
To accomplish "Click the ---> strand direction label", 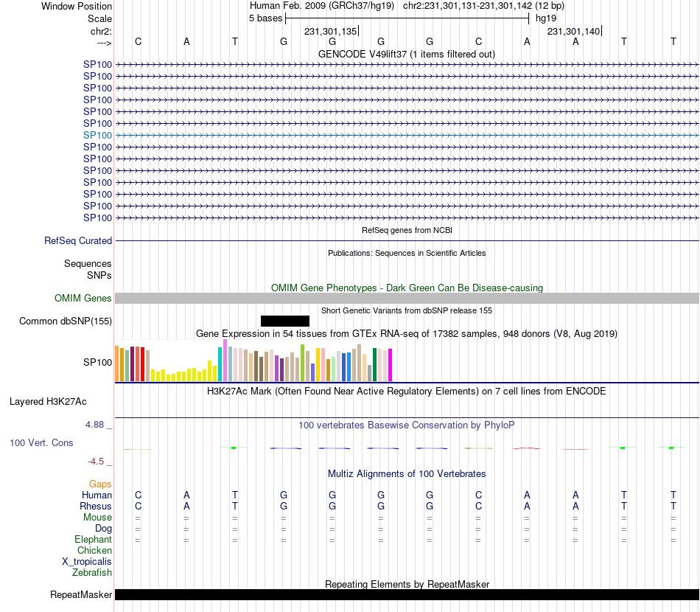I will click(x=104, y=43).
